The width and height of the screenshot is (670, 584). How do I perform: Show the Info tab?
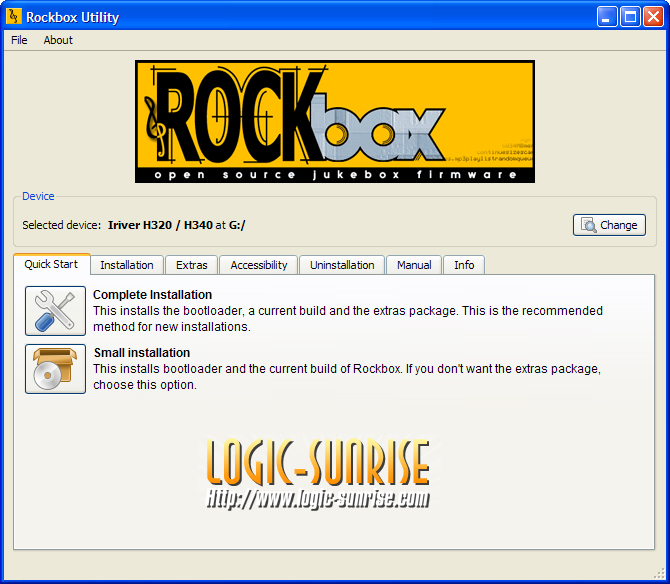pos(464,265)
